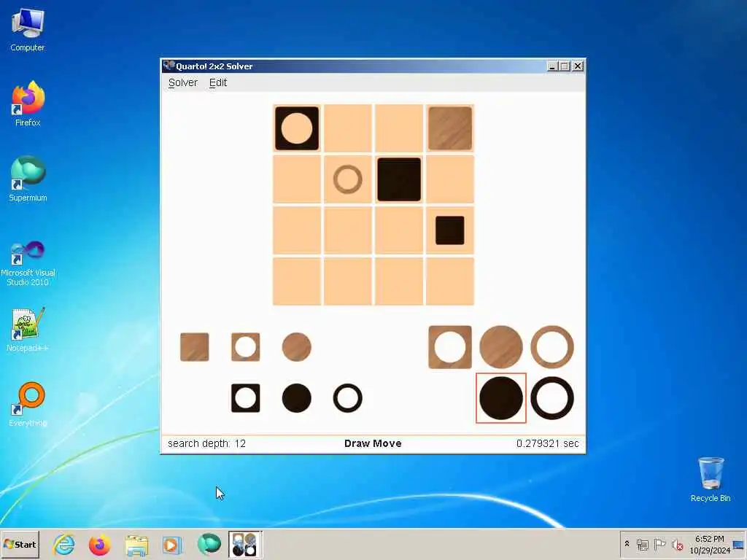
Task: Open the Start menu
Action: (x=20, y=544)
